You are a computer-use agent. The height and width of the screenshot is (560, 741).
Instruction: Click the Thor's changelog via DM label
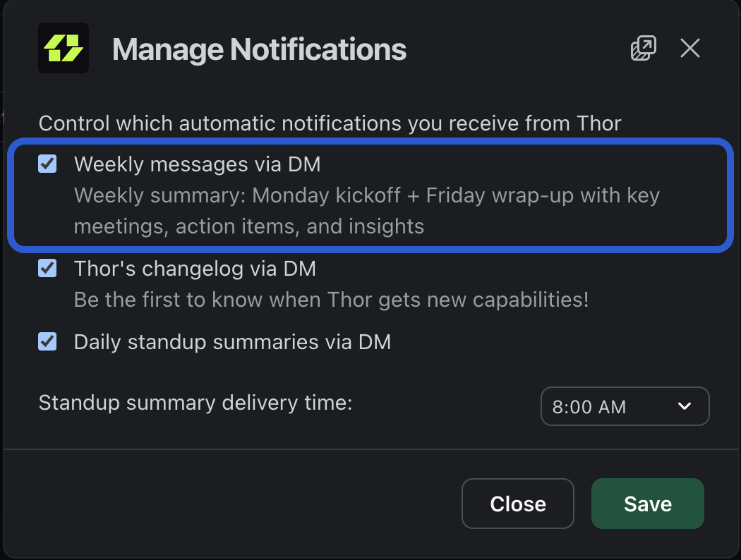click(194, 268)
